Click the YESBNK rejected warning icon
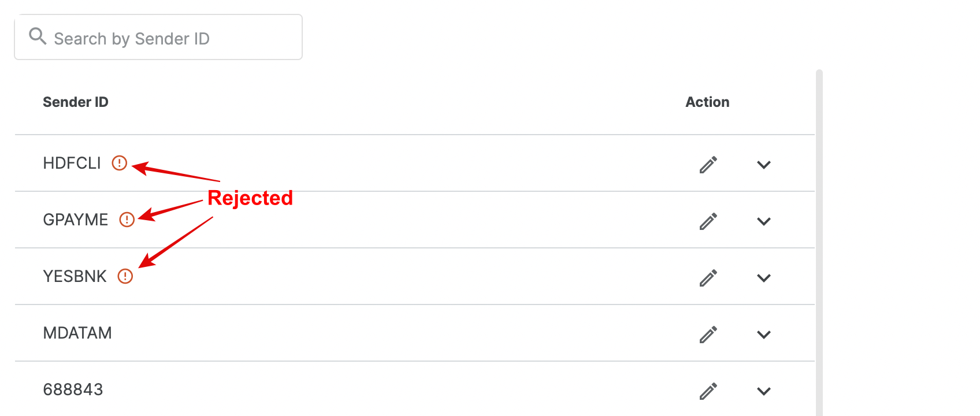This screenshot has width=980, height=416. [125, 276]
